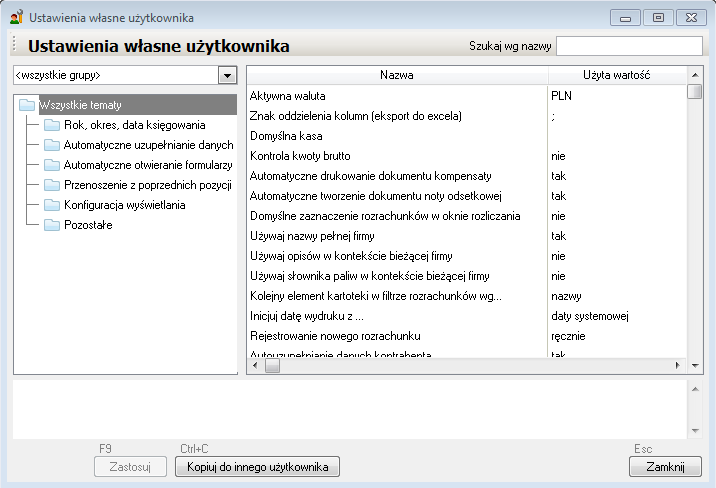Click description pane scroll up arrow
Viewport: 716px width, 488px height.
pos(695,389)
